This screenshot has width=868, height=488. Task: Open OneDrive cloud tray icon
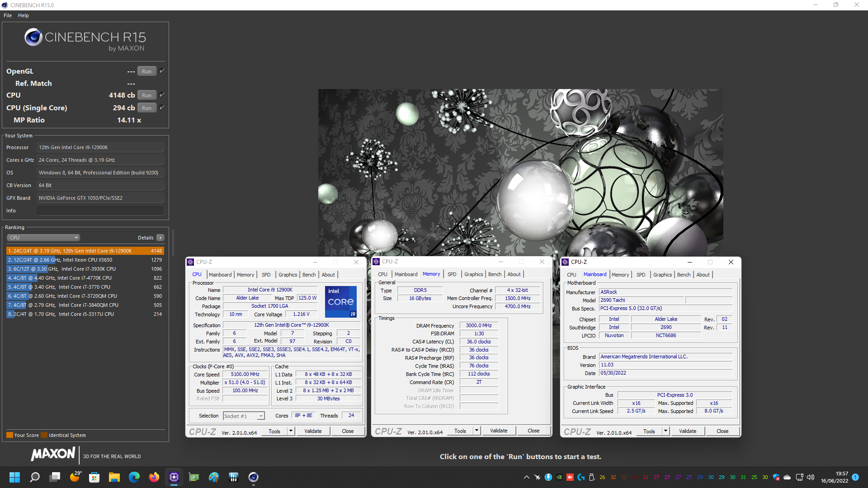click(787, 477)
